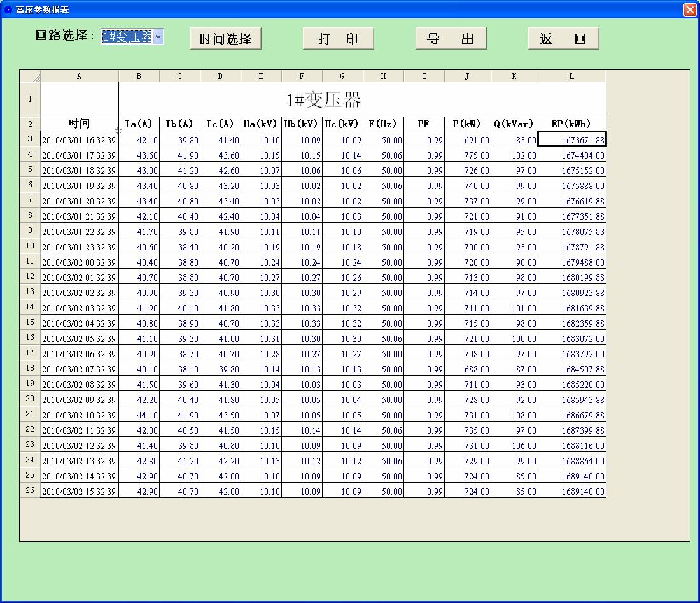Click the app icon in title bar
This screenshot has width=700, height=603.
point(8,10)
